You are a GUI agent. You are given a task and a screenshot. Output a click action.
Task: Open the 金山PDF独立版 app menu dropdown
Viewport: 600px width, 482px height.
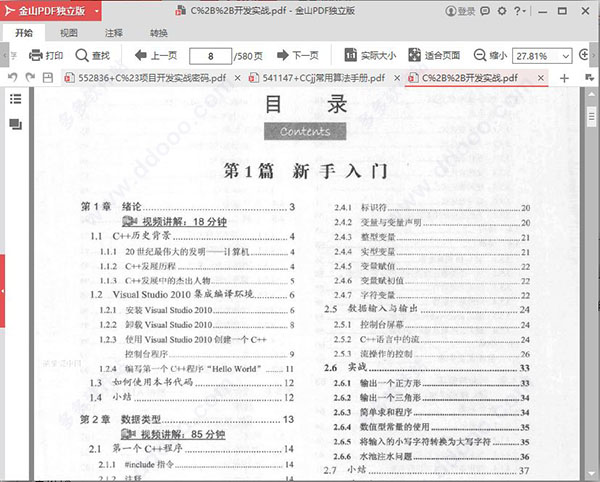(x=96, y=11)
